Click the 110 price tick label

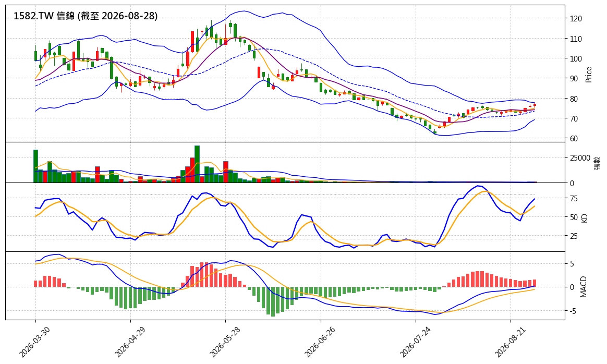pyautogui.click(x=576, y=39)
